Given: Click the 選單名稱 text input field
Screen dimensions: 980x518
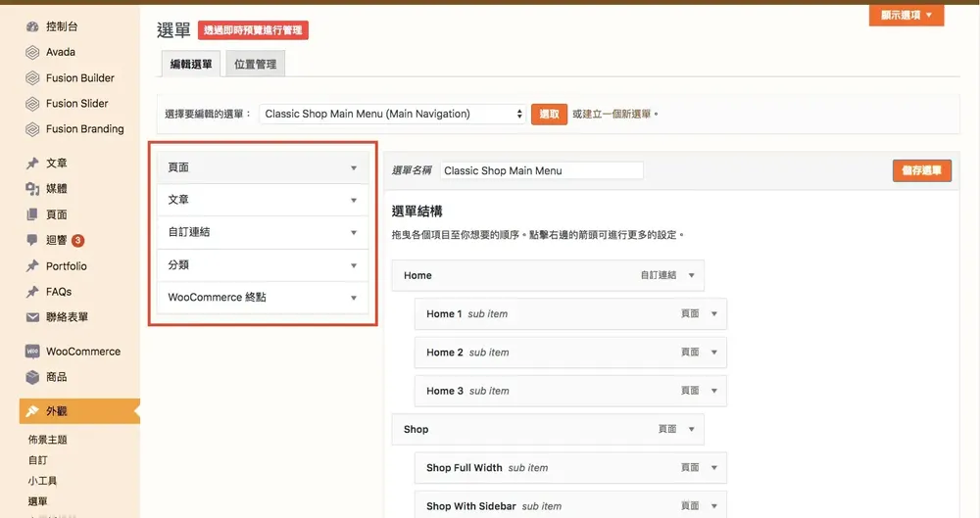Looking at the screenshot, I should pyautogui.click(x=541, y=170).
